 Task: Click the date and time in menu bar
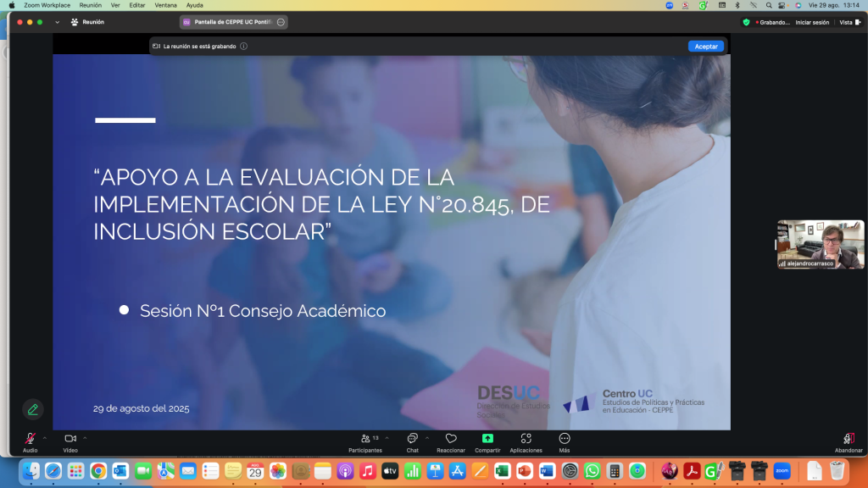click(x=834, y=5)
